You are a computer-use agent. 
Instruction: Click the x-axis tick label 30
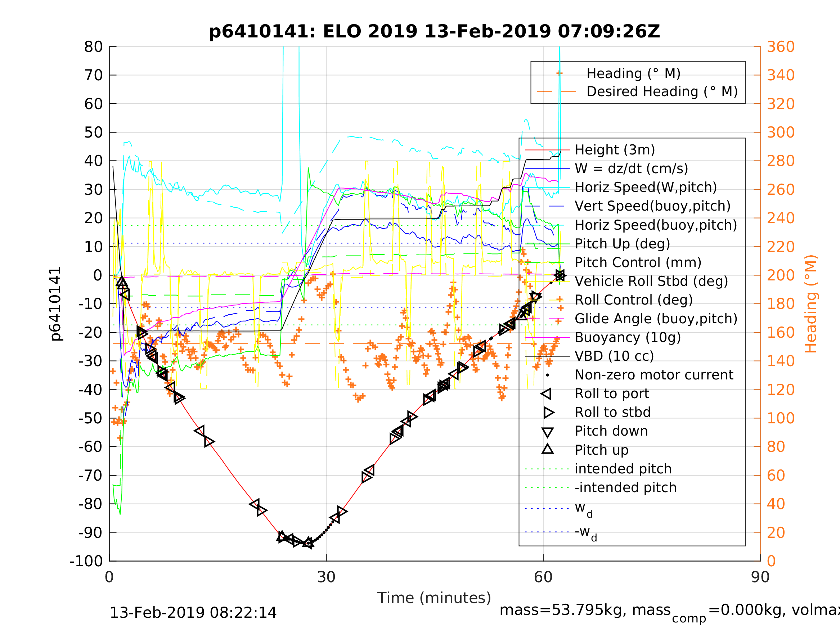coord(326,577)
